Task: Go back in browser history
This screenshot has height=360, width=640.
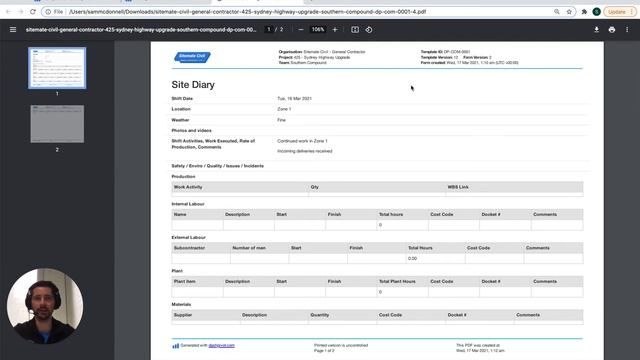Action: [x=9, y=12]
